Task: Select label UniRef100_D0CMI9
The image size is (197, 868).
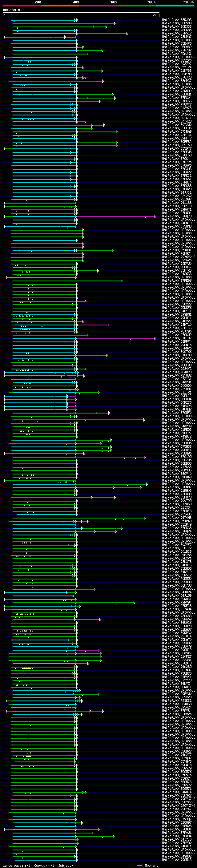Action: pos(177,650)
